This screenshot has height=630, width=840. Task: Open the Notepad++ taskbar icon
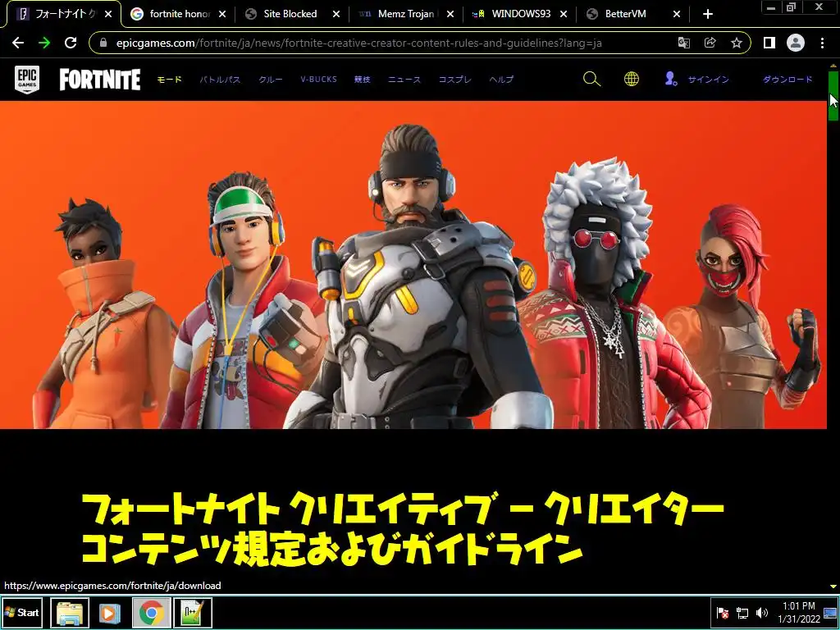click(192, 612)
